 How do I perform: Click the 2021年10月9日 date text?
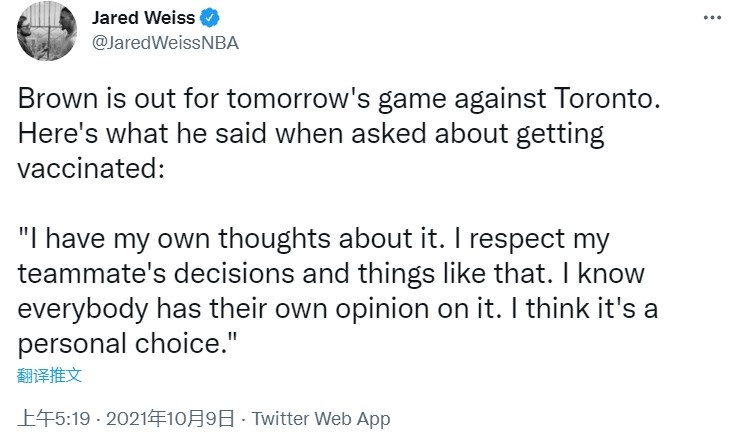[170, 418]
